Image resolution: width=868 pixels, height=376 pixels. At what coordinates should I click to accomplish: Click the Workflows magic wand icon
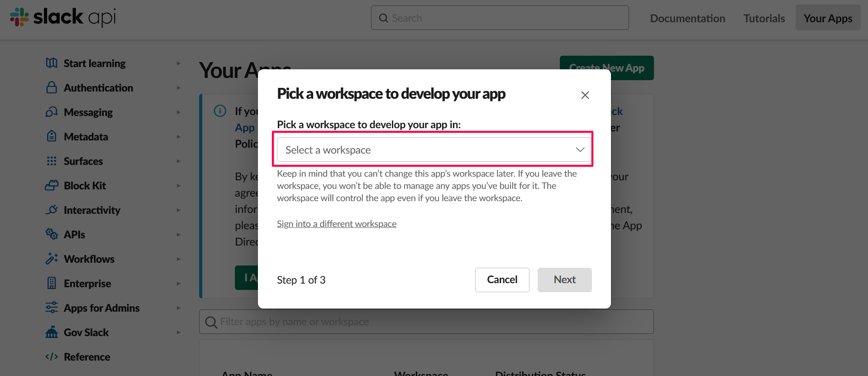coord(52,259)
